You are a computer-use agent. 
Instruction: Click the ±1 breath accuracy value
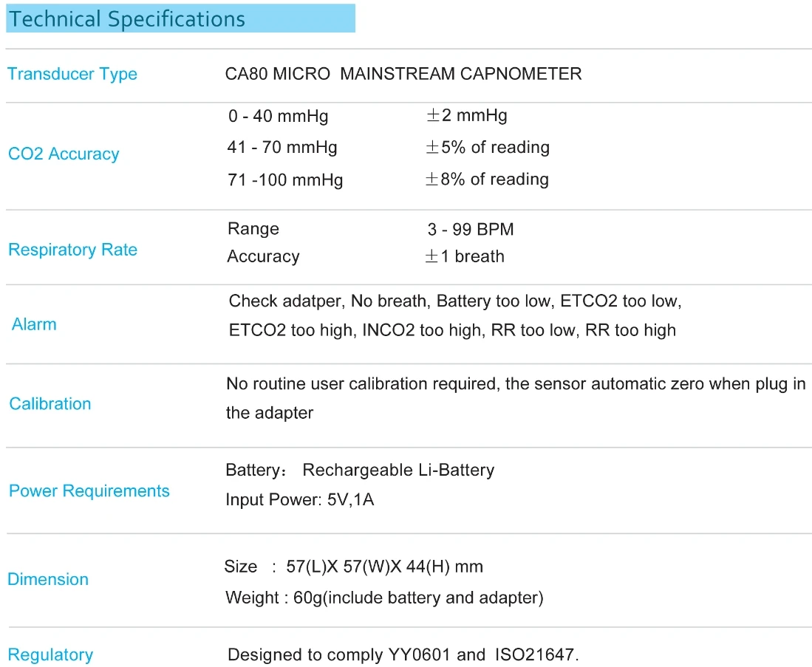(465, 256)
